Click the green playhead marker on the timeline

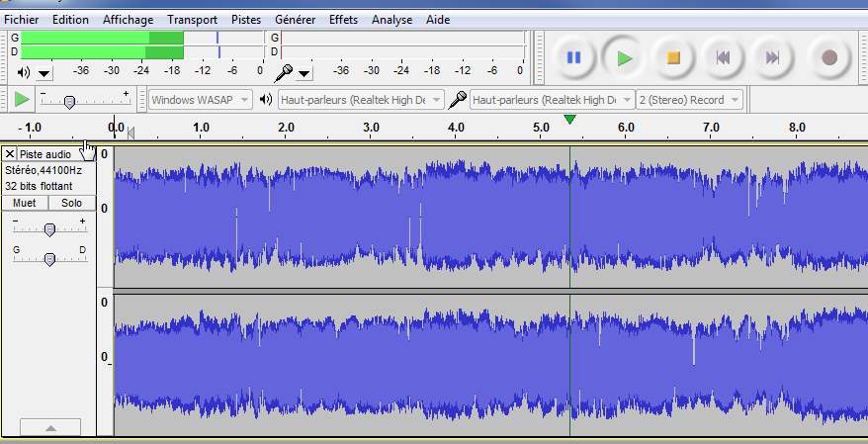click(x=569, y=120)
